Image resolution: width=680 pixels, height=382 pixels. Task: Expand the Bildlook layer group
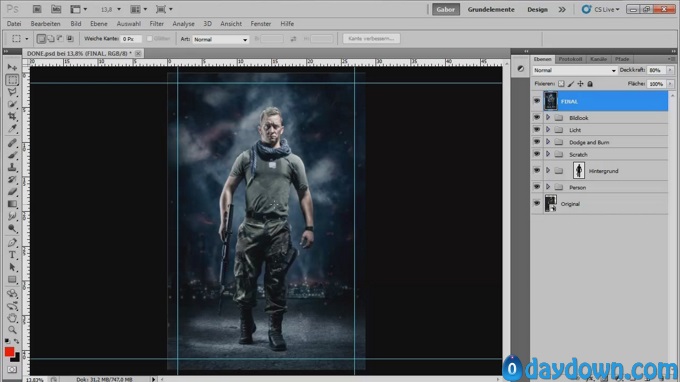(548, 118)
